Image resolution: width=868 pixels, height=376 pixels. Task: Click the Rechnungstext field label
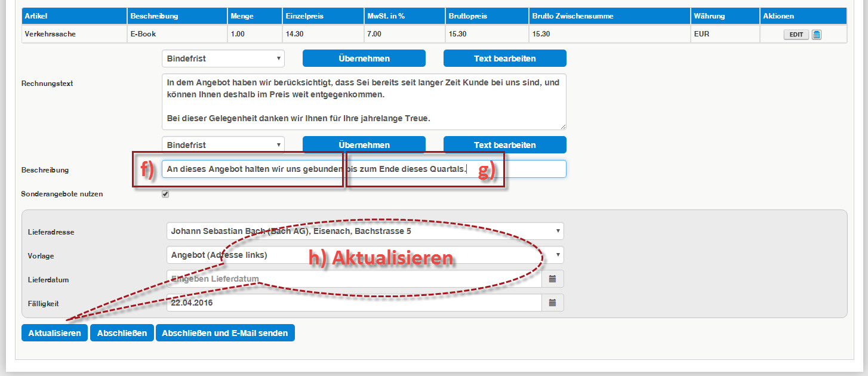coord(47,84)
